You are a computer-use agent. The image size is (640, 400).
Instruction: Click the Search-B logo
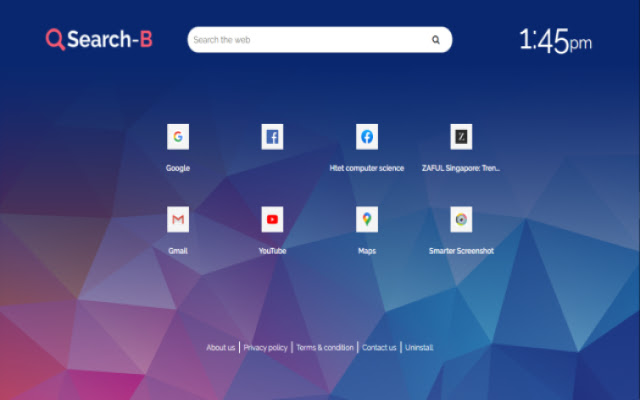click(x=99, y=40)
